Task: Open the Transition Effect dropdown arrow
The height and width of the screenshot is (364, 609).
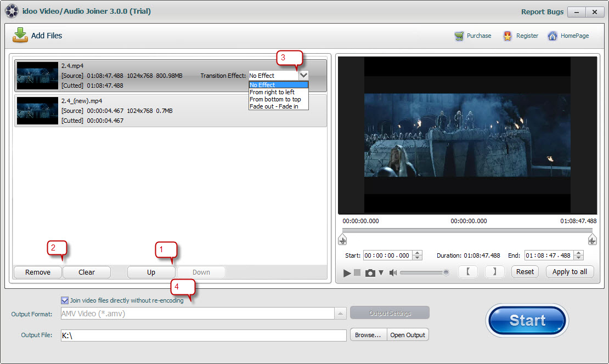Action: pos(304,75)
